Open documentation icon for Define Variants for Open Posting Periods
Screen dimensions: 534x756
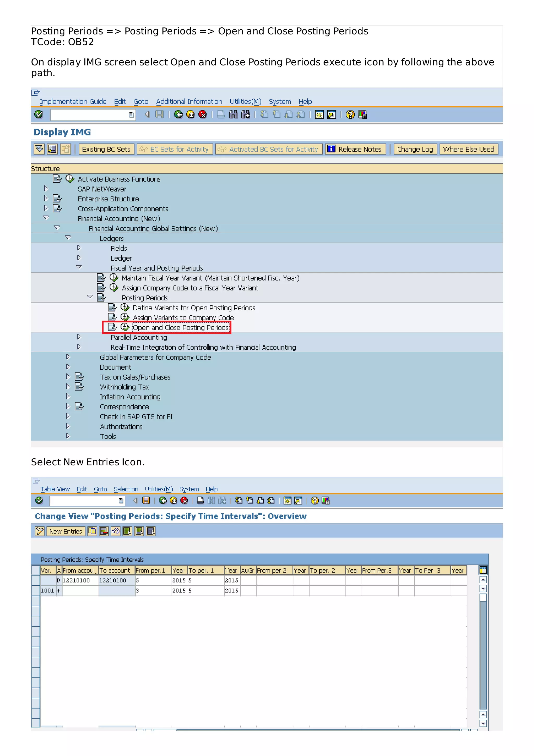[x=112, y=307]
